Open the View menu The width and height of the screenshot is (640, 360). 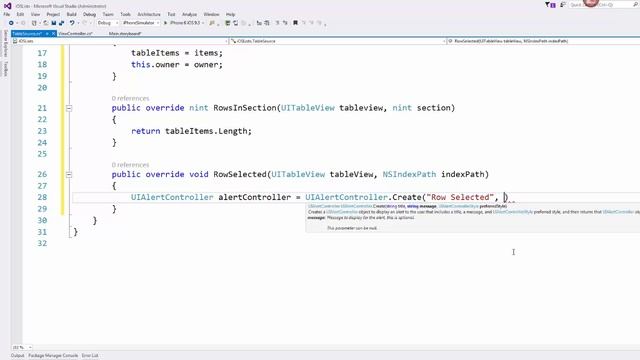pyautogui.click(x=36, y=14)
